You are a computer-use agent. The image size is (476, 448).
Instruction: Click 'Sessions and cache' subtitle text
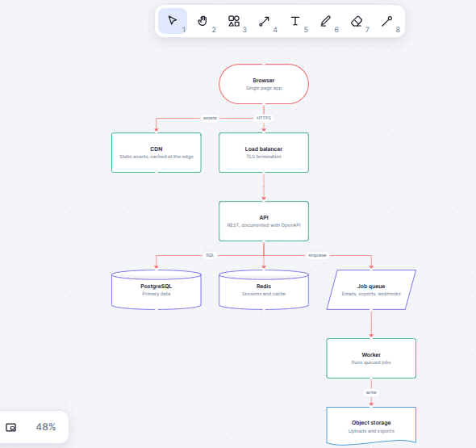(x=264, y=294)
